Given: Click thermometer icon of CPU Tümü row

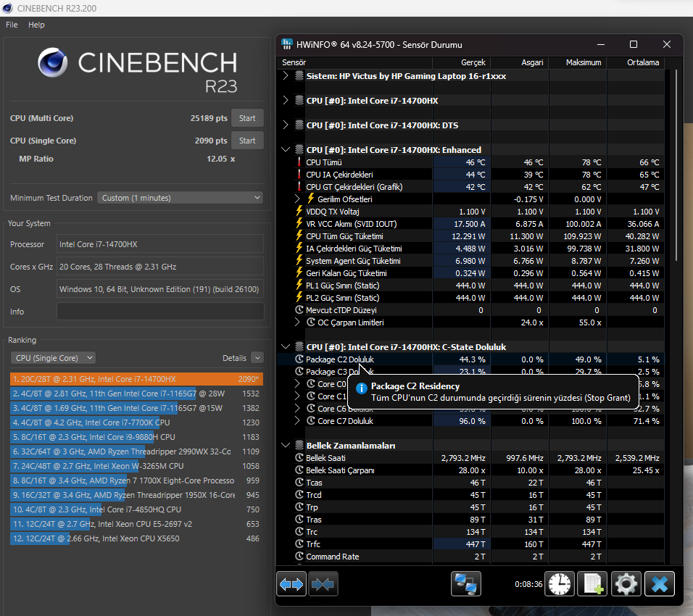Looking at the screenshot, I should [x=299, y=162].
